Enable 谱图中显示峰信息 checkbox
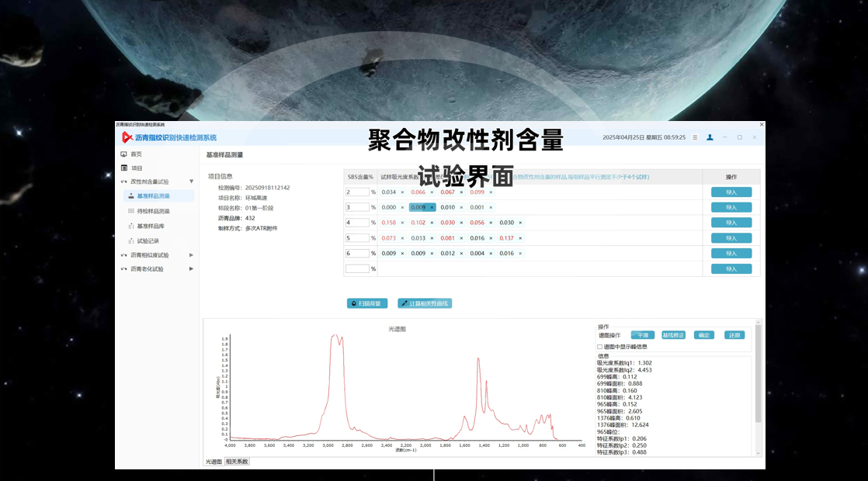This screenshot has width=868, height=481. tap(599, 347)
